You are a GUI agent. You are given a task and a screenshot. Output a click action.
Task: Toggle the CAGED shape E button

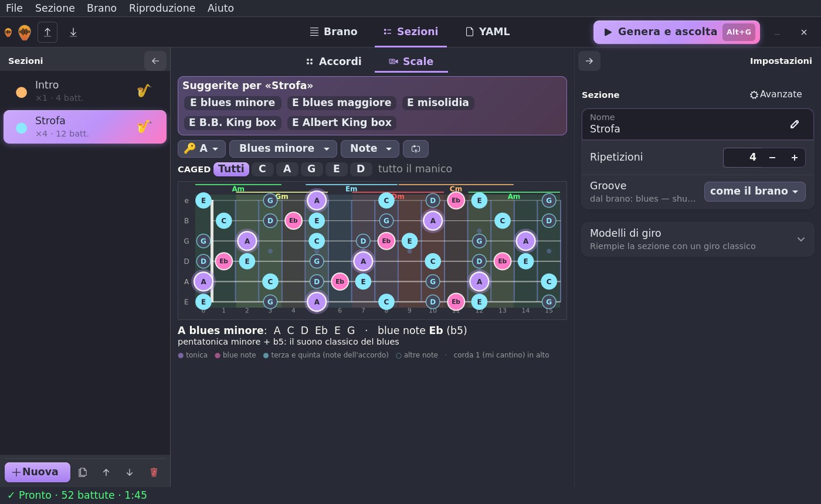336,169
